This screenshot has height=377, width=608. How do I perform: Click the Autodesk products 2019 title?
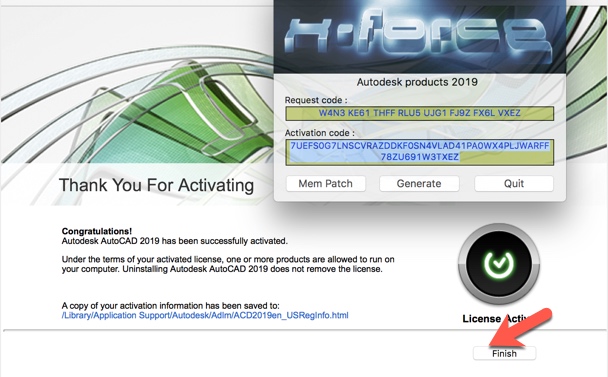[417, 82]
